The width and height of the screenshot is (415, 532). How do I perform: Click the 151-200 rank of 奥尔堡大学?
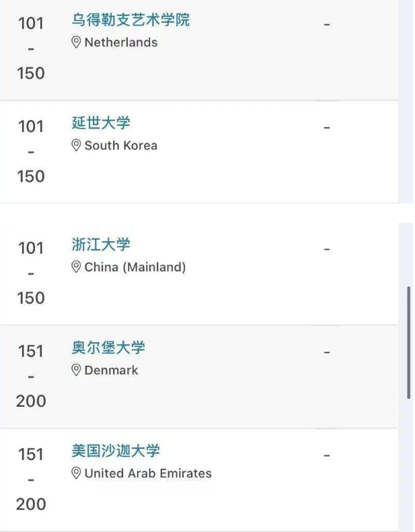point(31,376)
